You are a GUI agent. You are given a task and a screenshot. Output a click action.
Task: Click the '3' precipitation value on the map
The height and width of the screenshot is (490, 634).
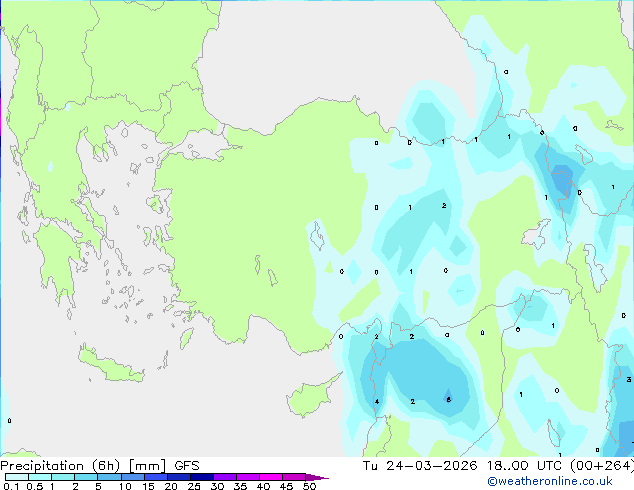(x=629, y=379)
